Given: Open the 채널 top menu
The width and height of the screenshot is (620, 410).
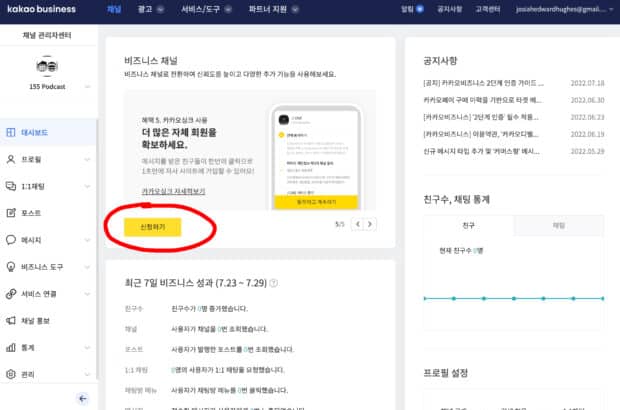Looking at the screenshot, I should click(x=114, y=9).
